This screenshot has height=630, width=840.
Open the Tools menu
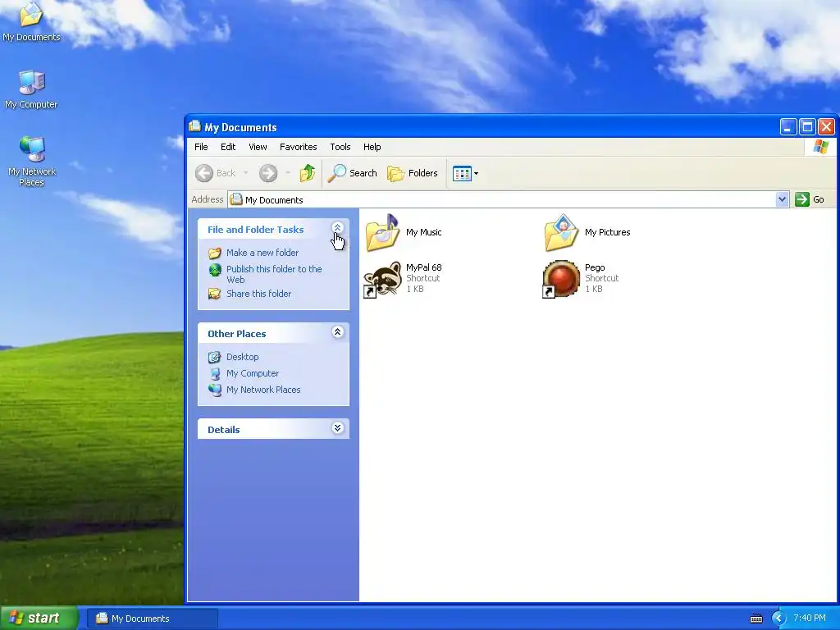(x=340, y=147)
